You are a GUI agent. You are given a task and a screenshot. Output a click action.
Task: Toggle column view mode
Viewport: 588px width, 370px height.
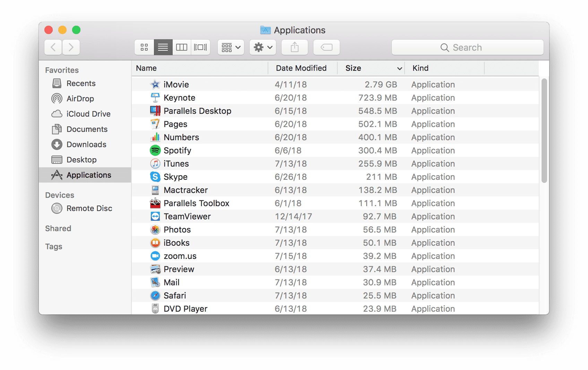click(181, 47)
